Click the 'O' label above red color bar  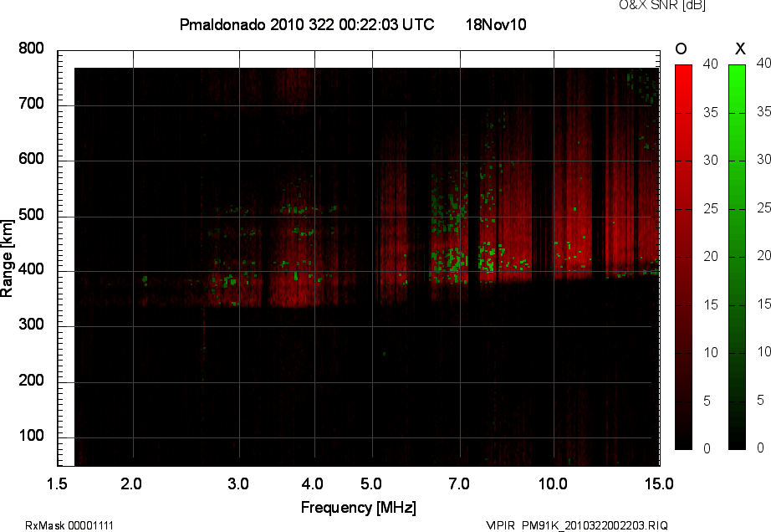pyautogui.click(x=681, y=49)
